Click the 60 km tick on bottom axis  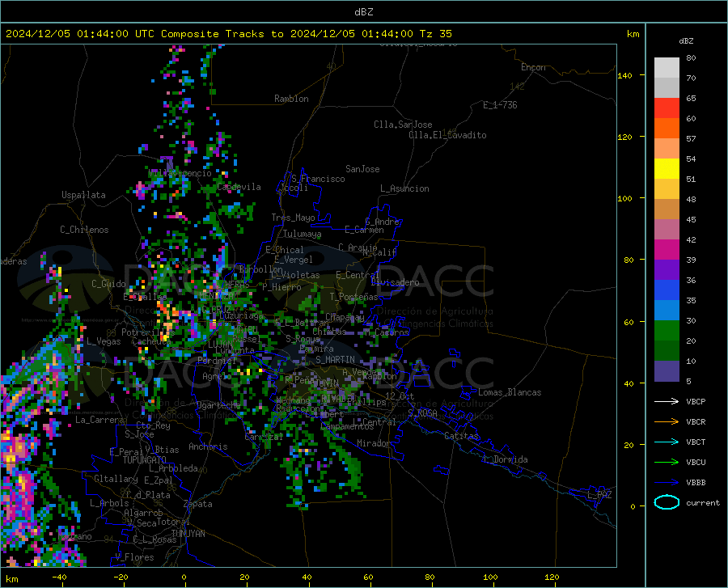click(368, 577)
